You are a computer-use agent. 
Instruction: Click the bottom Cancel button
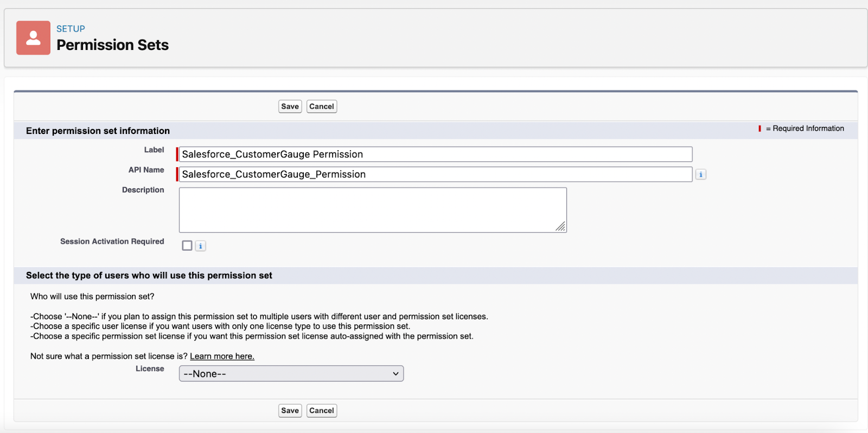tap(322, 411)
